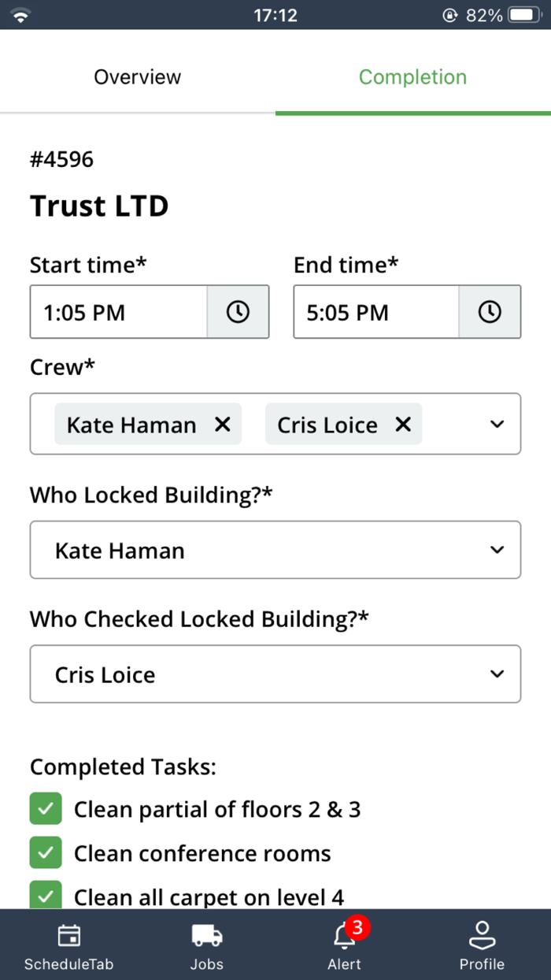
Task: Click the Start time input field
Action: 119,312
